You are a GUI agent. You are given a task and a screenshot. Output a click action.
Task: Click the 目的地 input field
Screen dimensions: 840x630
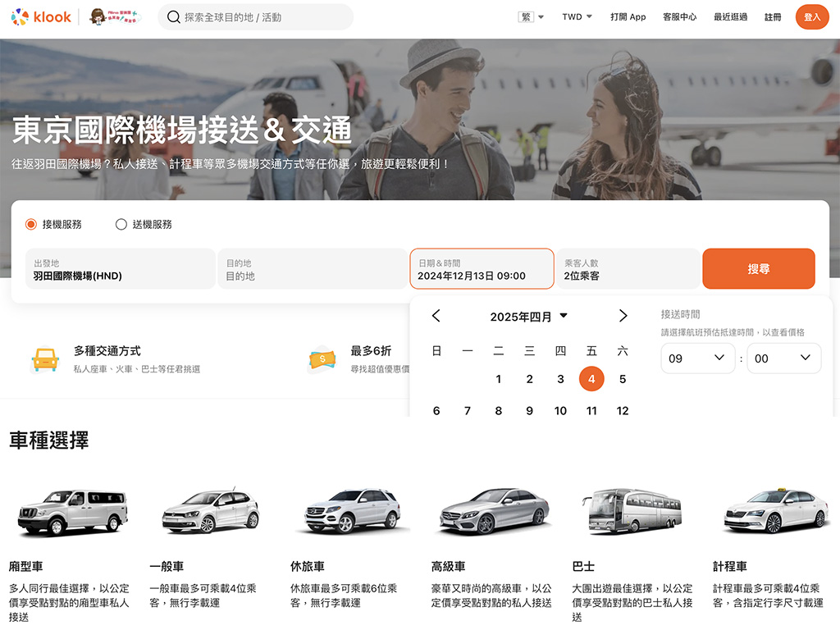tap(313, 269)
